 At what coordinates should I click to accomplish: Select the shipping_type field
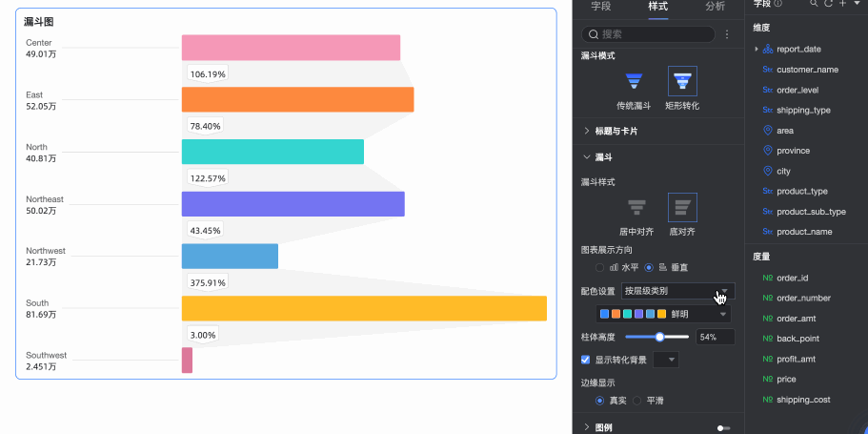coord(803,111)
